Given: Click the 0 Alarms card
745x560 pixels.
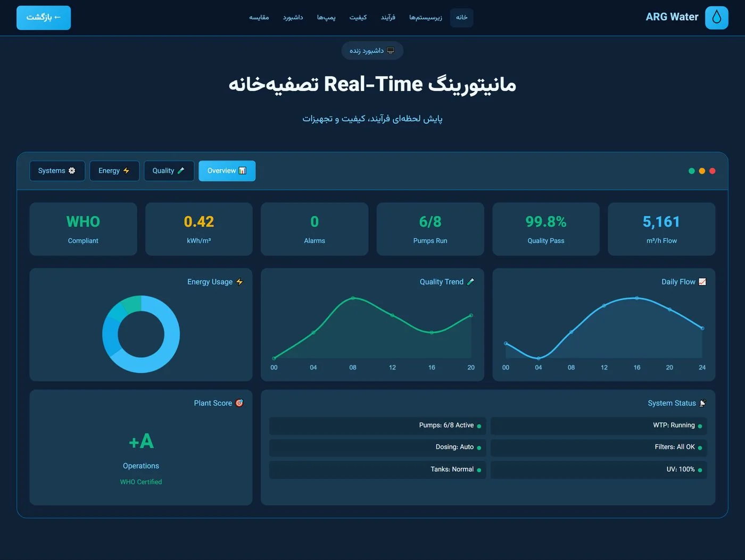Looking at the screenshot, I should tap(314, 229).
